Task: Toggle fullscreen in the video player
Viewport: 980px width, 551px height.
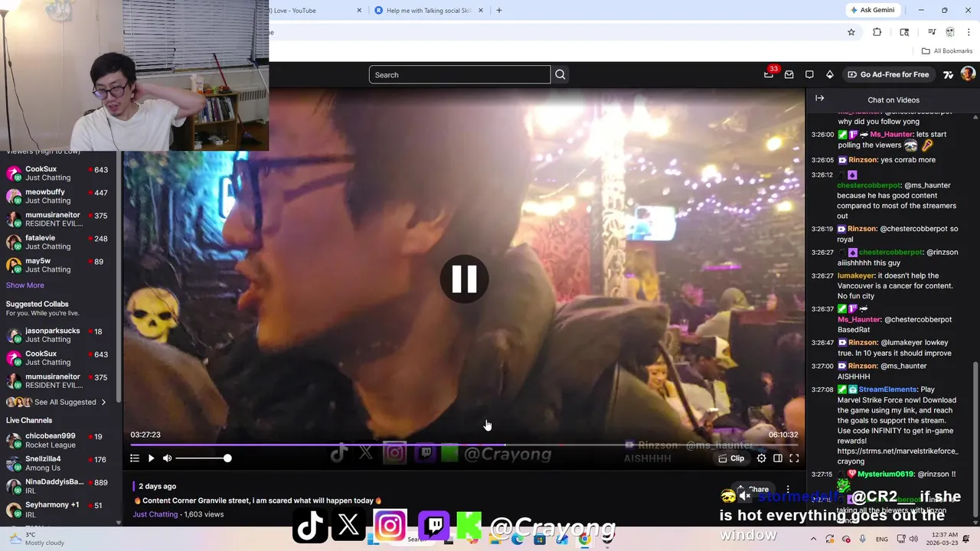Action: [x=794, y=458]
